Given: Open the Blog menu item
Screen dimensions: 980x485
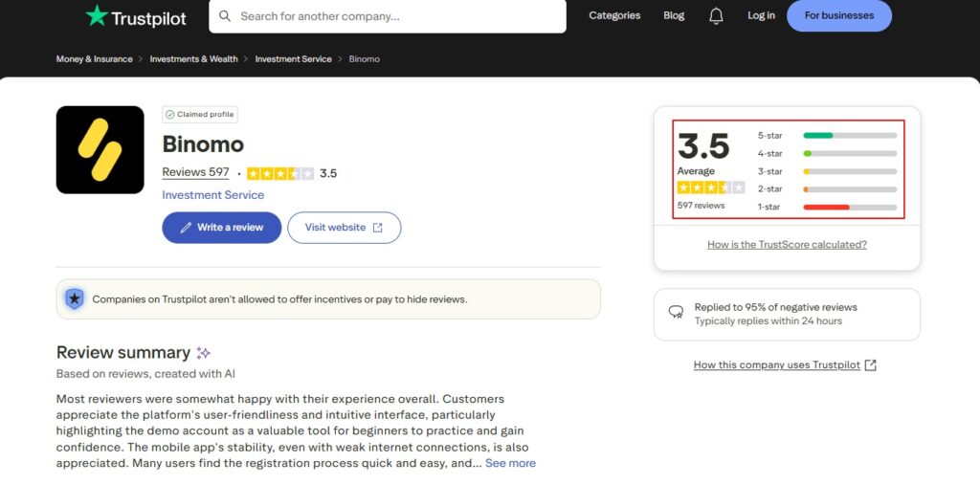Looking at the screenshot, I should click(674, 16).
